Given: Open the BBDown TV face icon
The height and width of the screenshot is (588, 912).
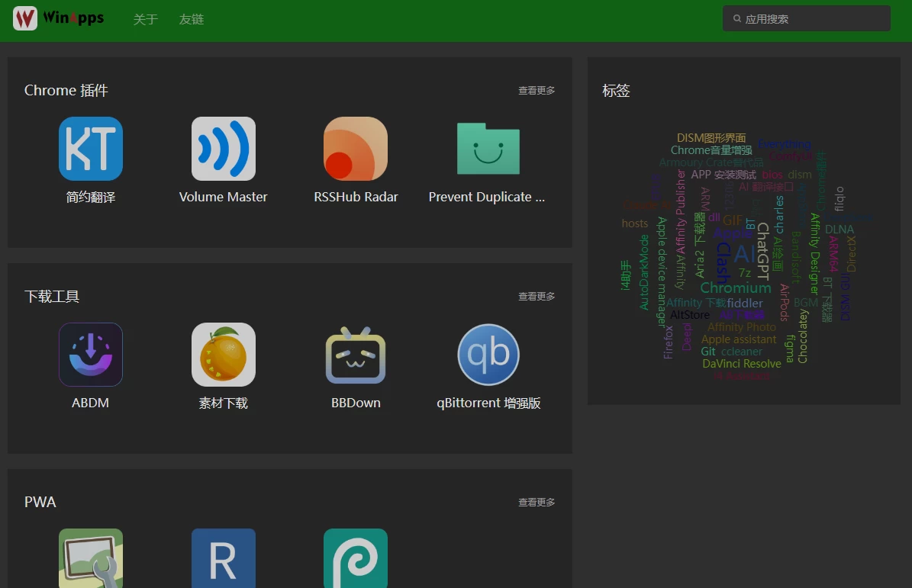Looking at the screenshot, I should (356, 355).
